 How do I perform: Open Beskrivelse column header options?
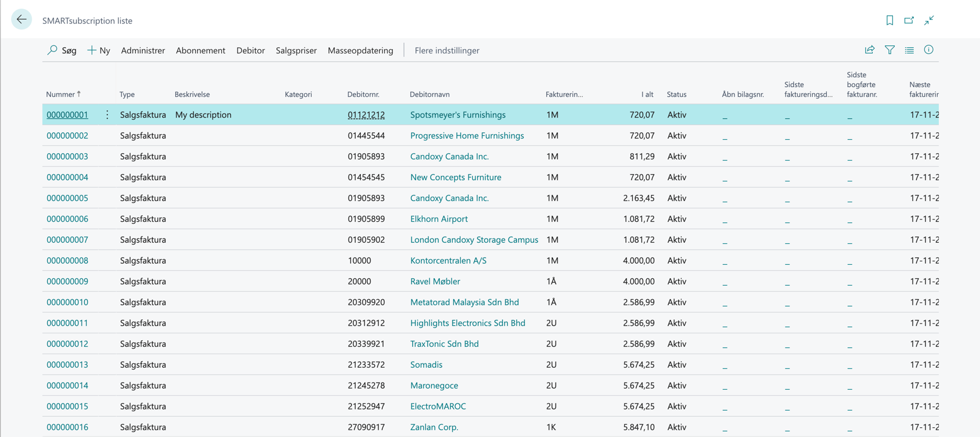(x=192, y=94)
